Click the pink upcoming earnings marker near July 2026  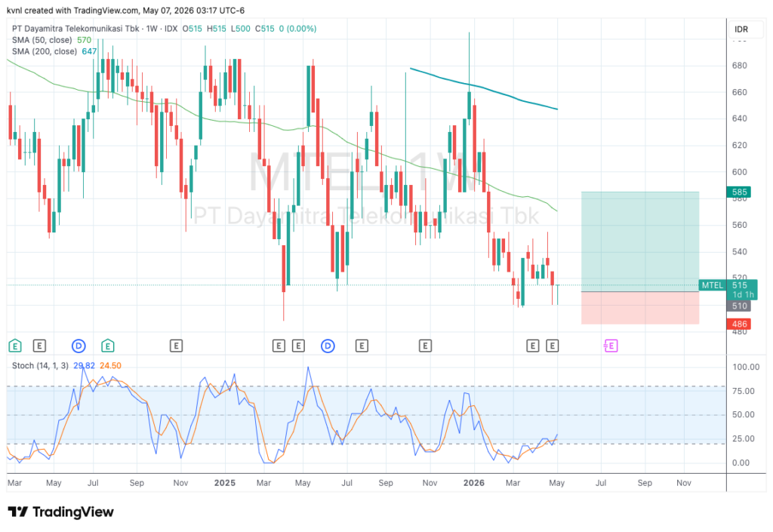(611, 346)
